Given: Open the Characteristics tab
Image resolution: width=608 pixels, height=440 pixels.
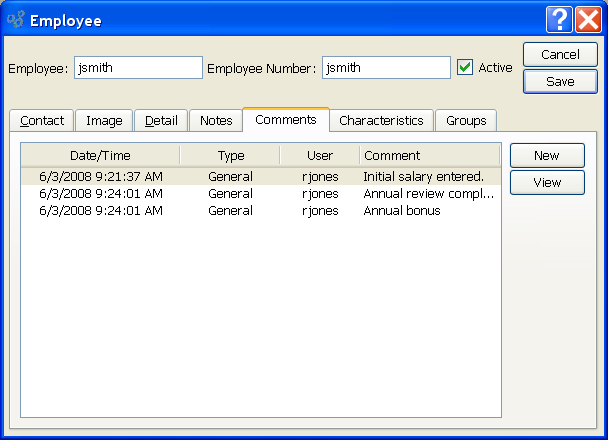Looking at the screenshot, I should click(x=381, y=121).
